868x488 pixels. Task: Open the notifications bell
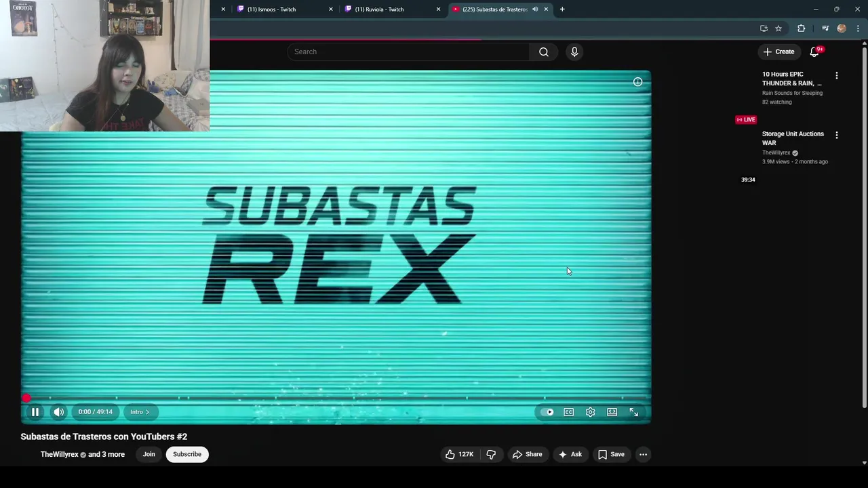pos(815,52)
